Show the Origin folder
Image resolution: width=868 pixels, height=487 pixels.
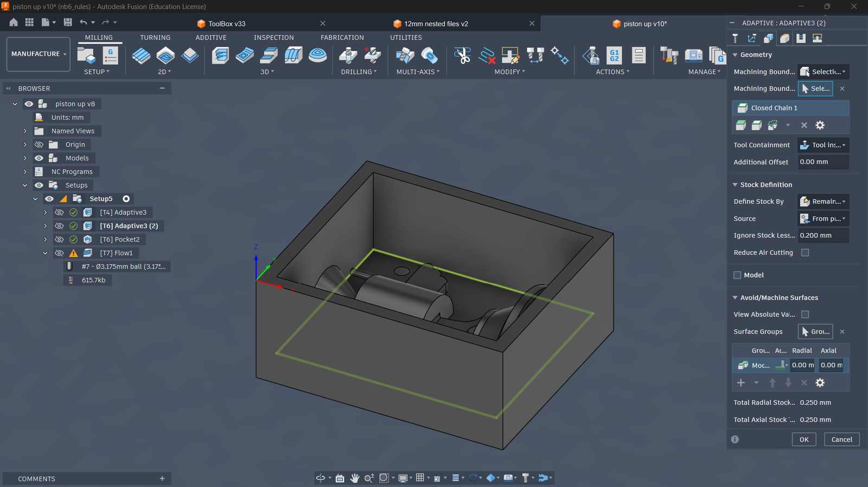click(39, 145)
